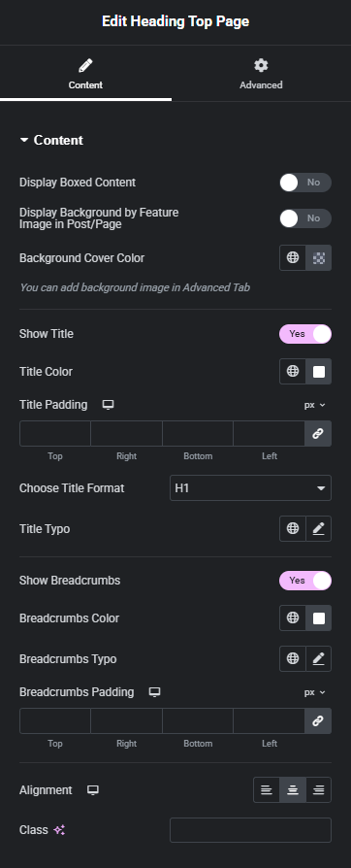351x868 pixels.
Task: Open the Title Typo pencil edit icon
Action: 318,528
